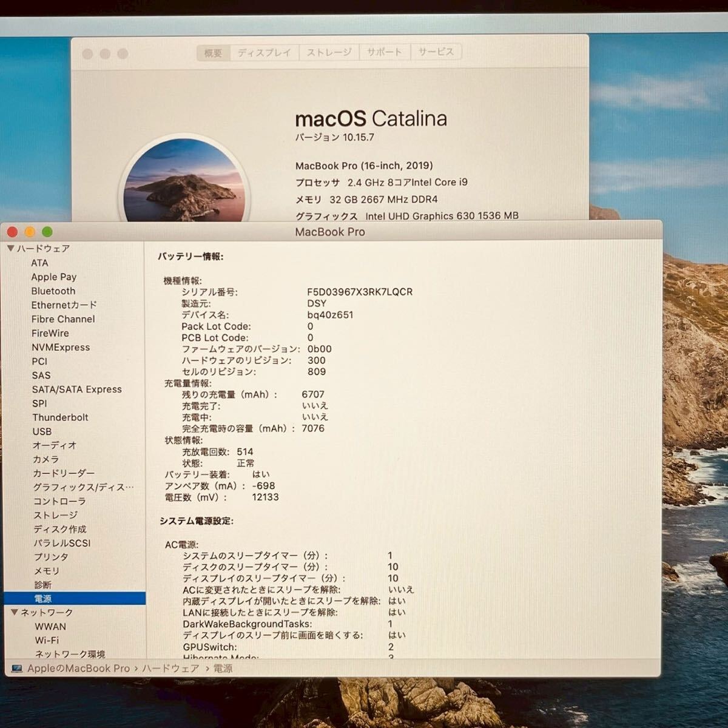The width and height of the screenshot is (728, 728).
Task: Collapse the ハードウェア tree section
Action: (x=10, y=248)
